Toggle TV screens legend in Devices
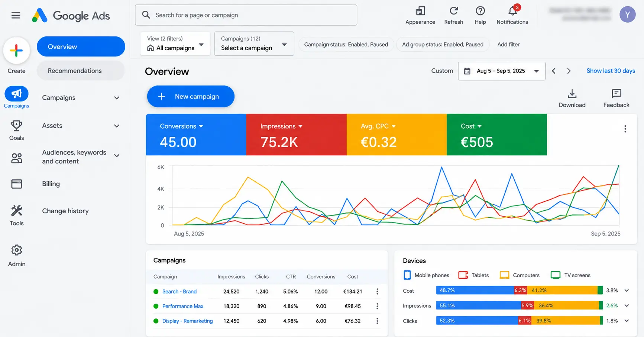Viewport: 644px width, 337px height. [570, 275]
